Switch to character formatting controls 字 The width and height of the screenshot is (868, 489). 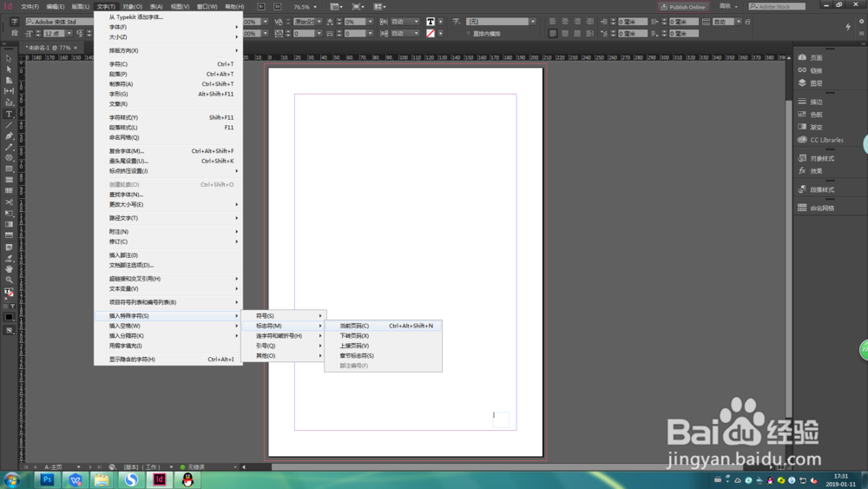(x=15, y=22)
